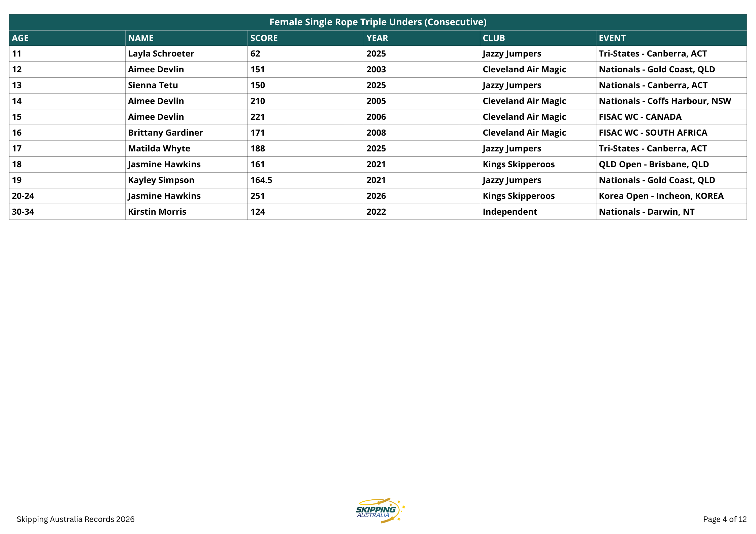Select the score 171
This screenshot has height=534, width=756.
(258, 133)
